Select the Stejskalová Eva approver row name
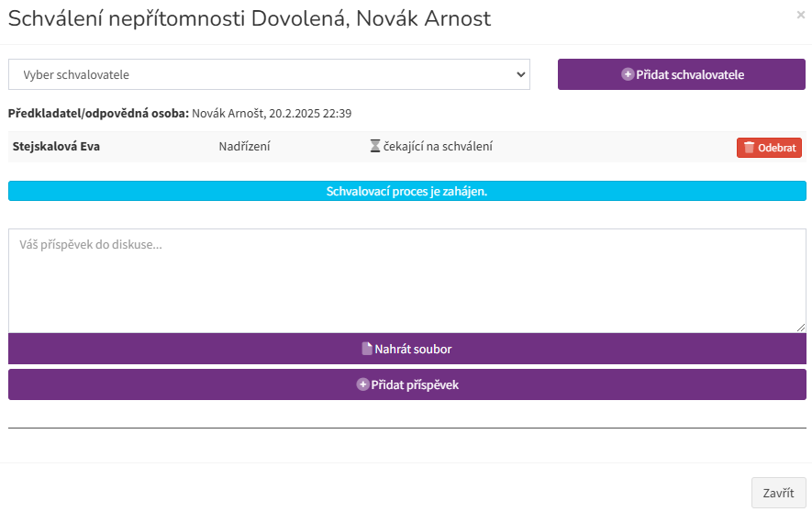Viewport: 812px width, 512px height. (56, 147)
